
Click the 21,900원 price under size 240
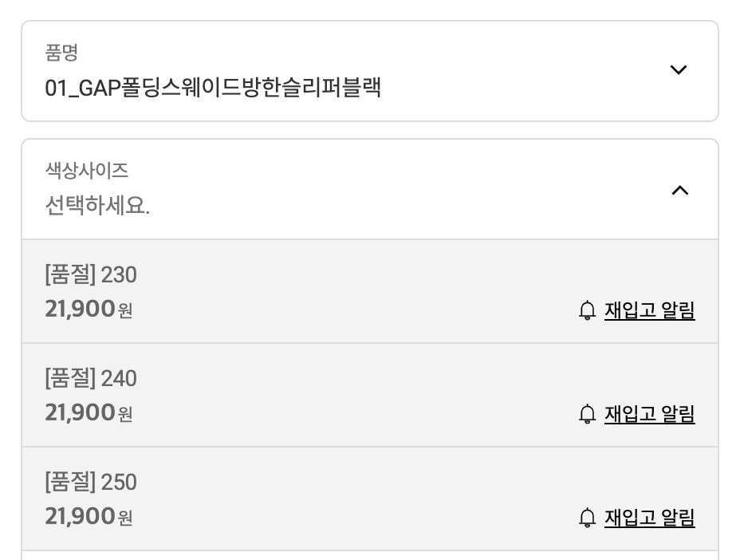[89, 412]
